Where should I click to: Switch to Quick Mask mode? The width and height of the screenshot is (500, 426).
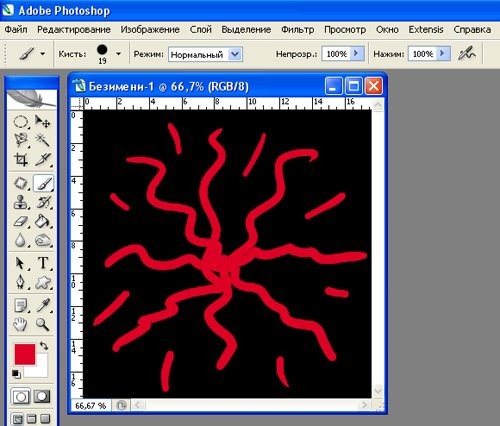[42, 396]
